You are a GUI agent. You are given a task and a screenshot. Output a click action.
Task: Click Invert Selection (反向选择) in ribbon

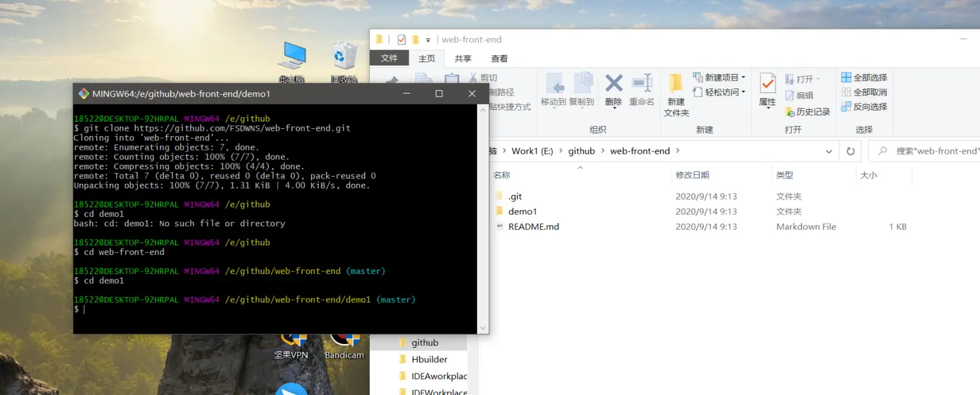(864, 107)
